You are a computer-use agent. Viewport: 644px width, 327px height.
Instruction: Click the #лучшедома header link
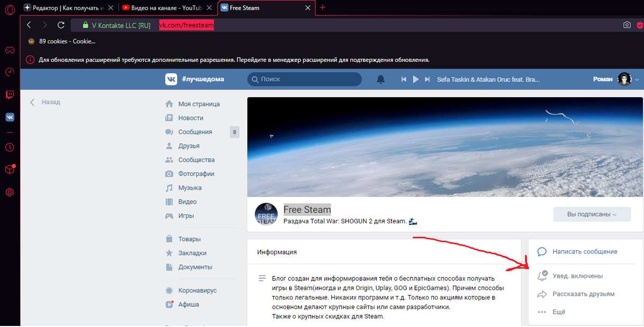point(203,79)
